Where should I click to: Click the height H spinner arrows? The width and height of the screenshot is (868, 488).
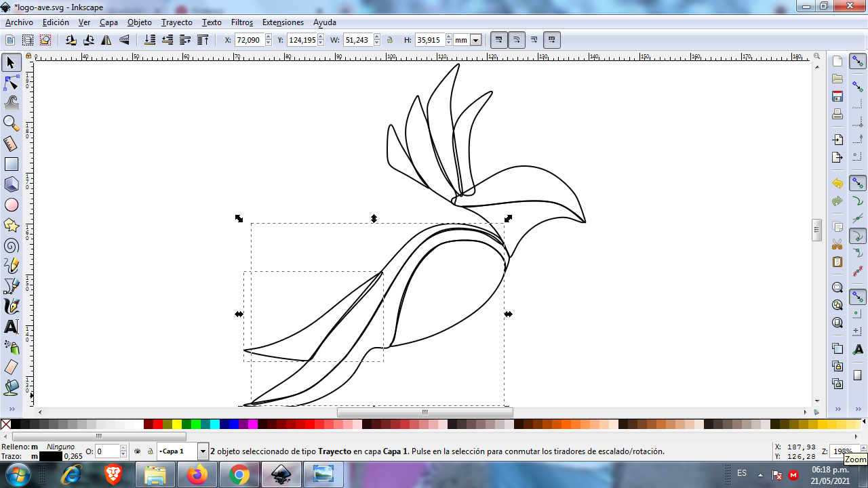449,40
